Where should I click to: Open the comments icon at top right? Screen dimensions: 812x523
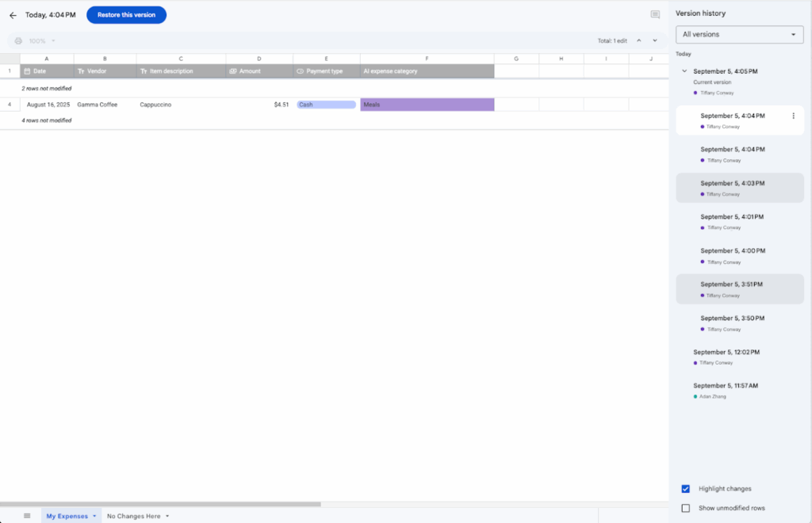tap(655, 15)
